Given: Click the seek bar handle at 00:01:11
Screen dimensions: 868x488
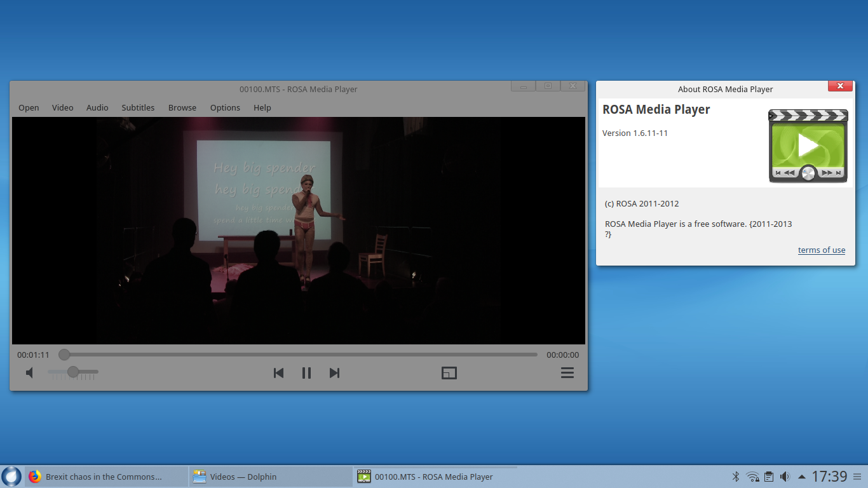Looking at the screenshot, I should 64,355.
